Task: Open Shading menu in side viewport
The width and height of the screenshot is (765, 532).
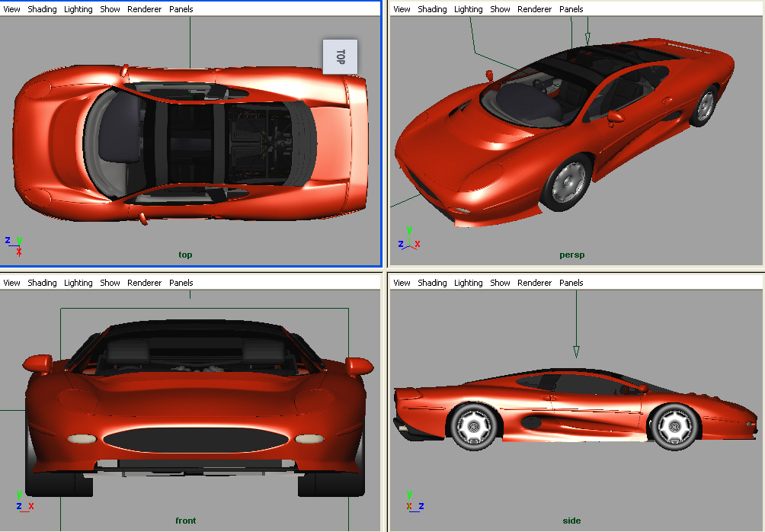Action: click(432, 283)
